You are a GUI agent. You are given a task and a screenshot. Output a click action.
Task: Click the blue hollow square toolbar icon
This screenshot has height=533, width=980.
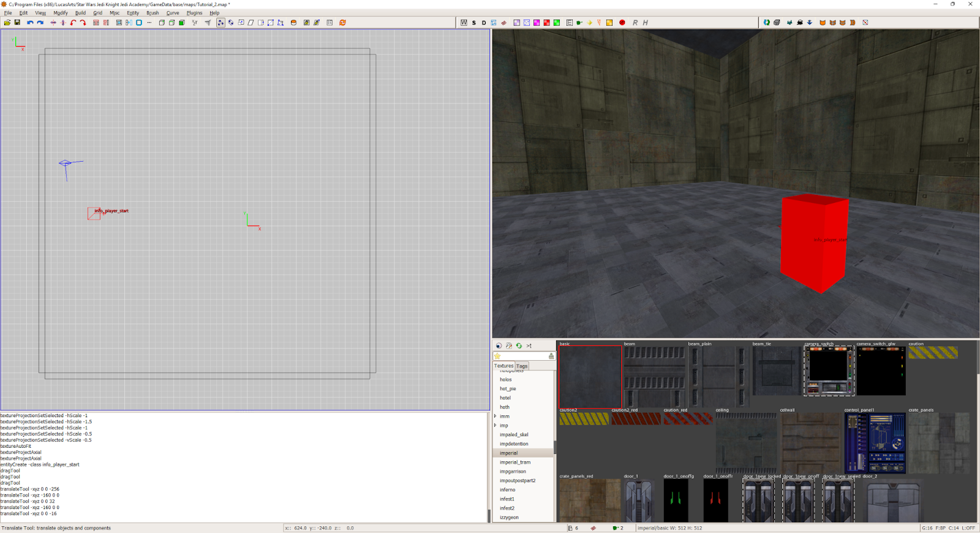pyautogui.click(x=139, y=23)
